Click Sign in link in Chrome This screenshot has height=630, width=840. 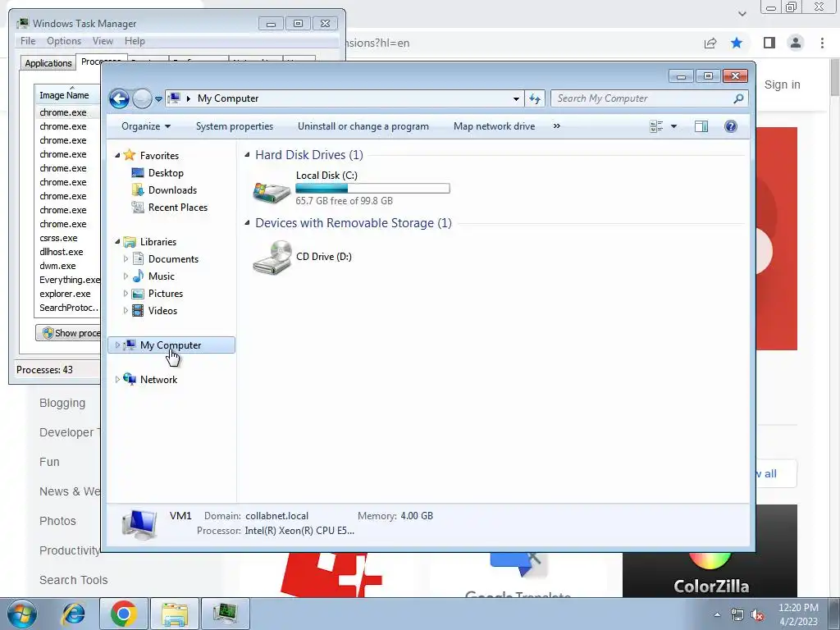(782, 84)
